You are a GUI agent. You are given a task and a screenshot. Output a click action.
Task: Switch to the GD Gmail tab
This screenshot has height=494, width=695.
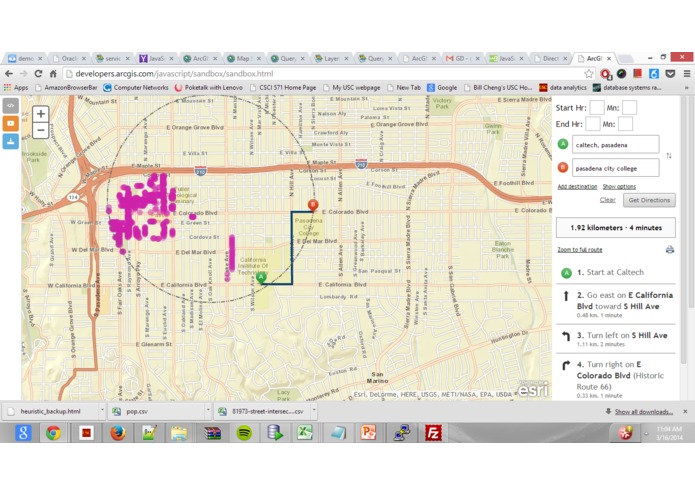click(x=462, y=58)
